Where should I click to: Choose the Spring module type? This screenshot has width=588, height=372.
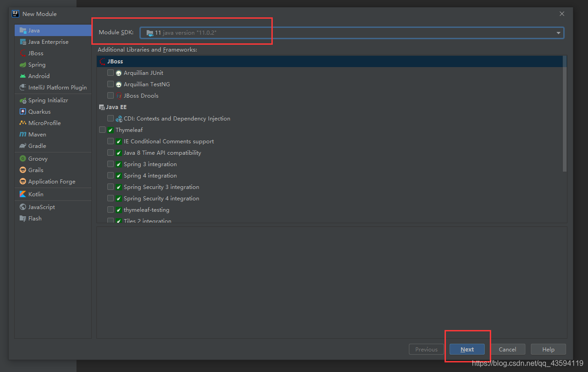point(53,65)
